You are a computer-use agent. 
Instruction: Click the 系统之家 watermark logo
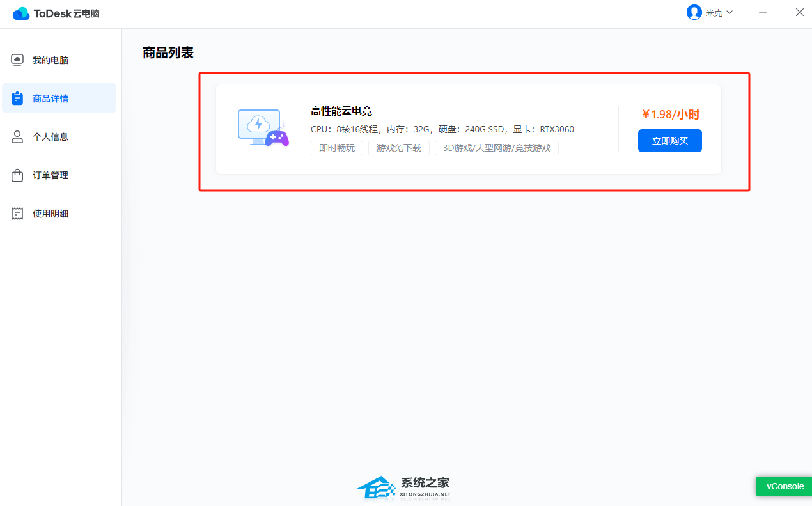pyautogui.click(x=403, y=488)
